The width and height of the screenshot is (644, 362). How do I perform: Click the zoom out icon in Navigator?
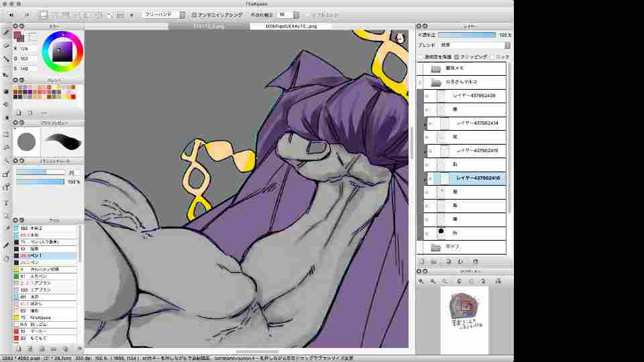[x=433, y=281]
